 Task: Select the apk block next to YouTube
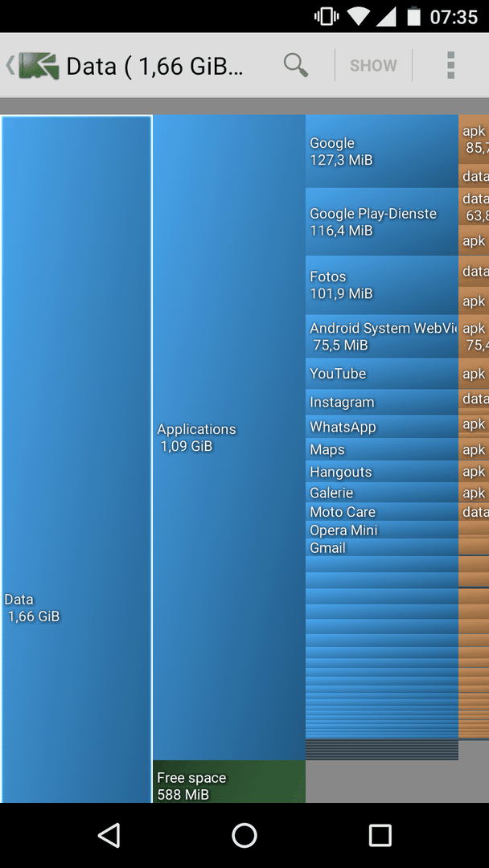(474, 374)
